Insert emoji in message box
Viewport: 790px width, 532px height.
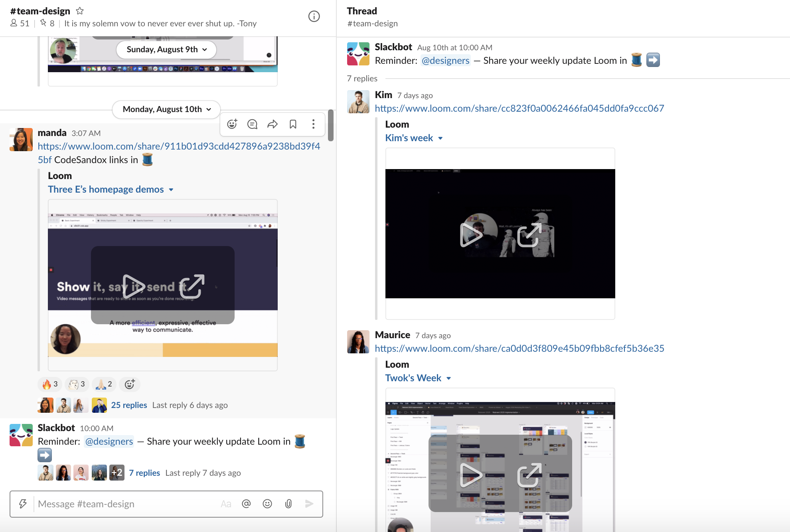(267, 504)
